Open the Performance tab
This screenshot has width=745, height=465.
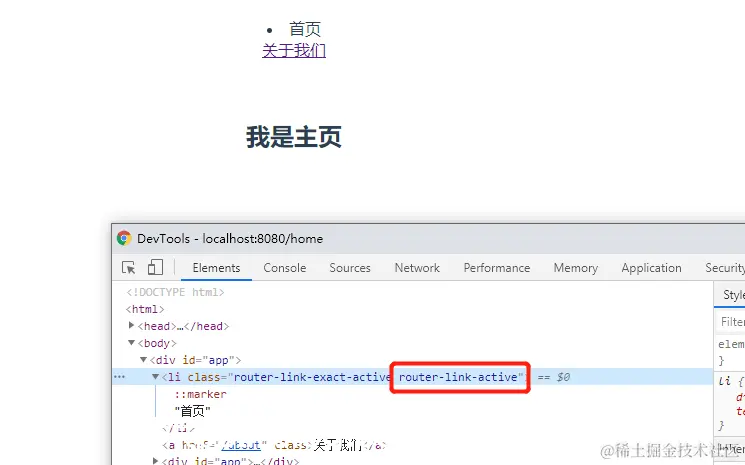pyautogui.click(x=497, y=268)
